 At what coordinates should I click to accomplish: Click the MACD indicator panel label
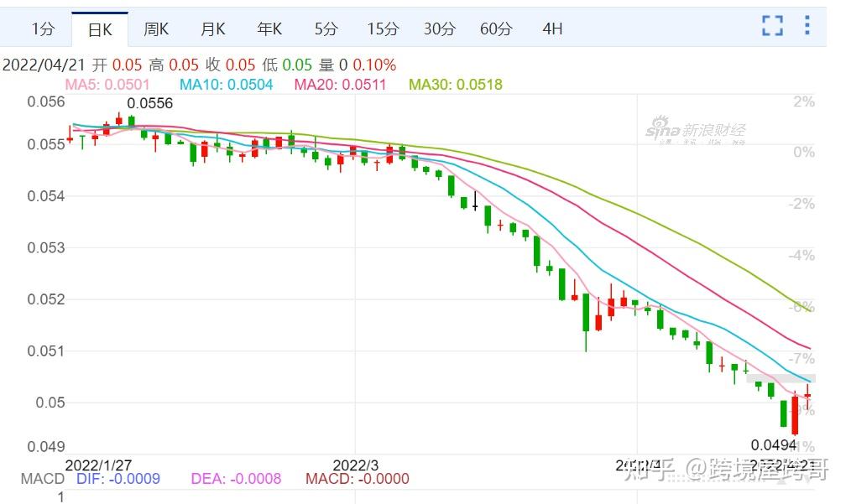(42, 479)
